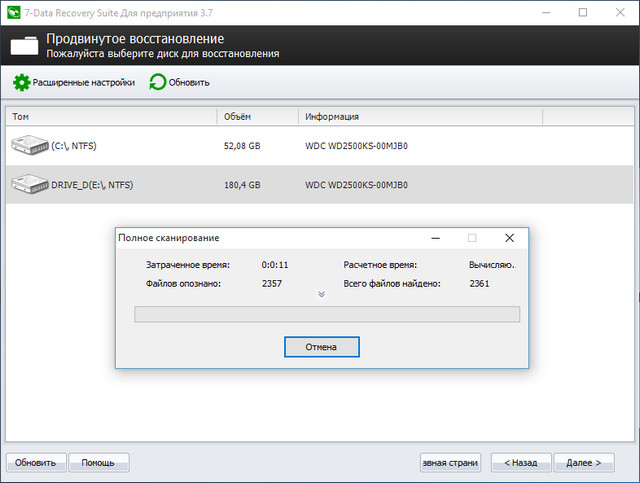The height and width of the screenshot is (483, 640).
Task: Cancel the scan with the Отмена button
Action: pos(321,347)
